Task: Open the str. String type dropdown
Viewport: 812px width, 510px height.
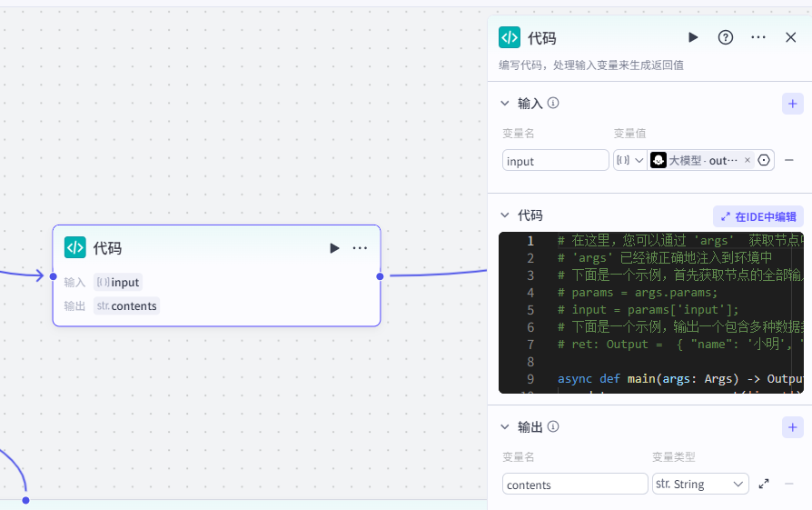Action: 700,484
